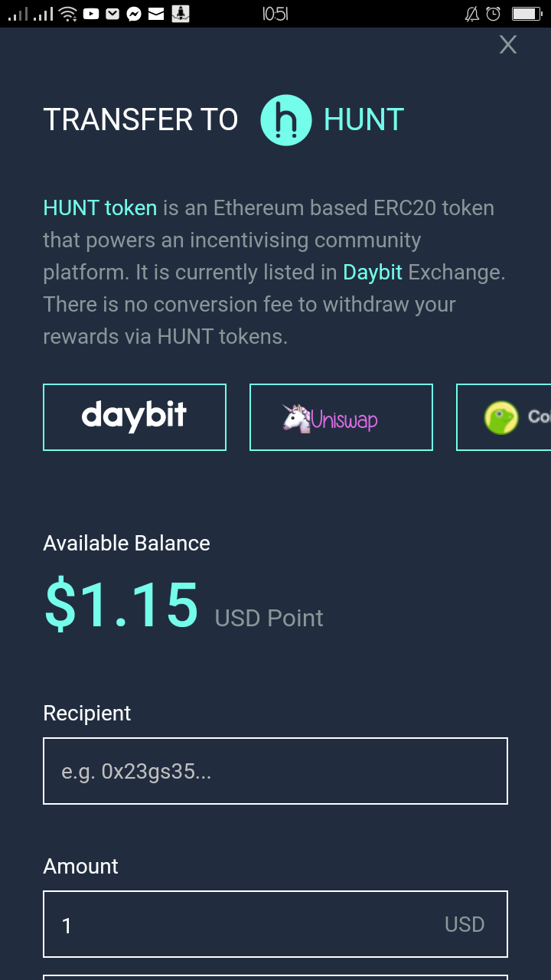Tap the Wi-Fi status icon
Image resolution: width=551 pixels, height=980 pixels.
[68, 13]
